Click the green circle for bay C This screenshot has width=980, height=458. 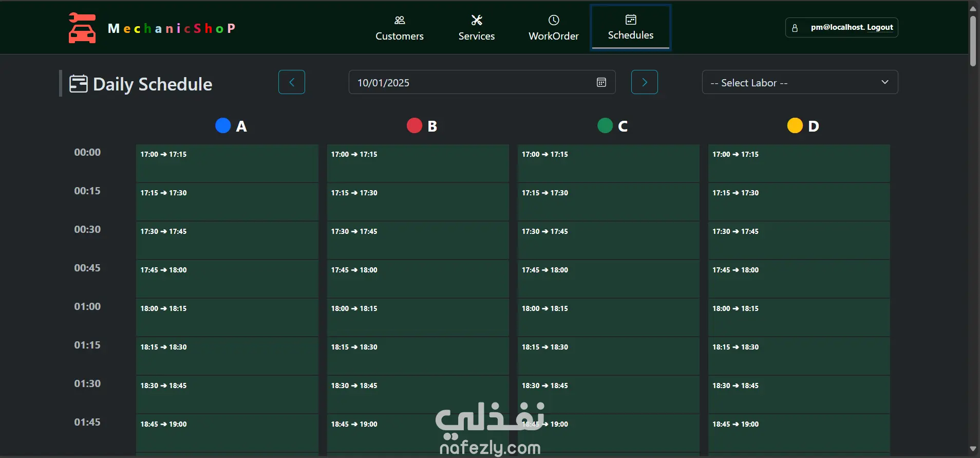coord(605,125)
